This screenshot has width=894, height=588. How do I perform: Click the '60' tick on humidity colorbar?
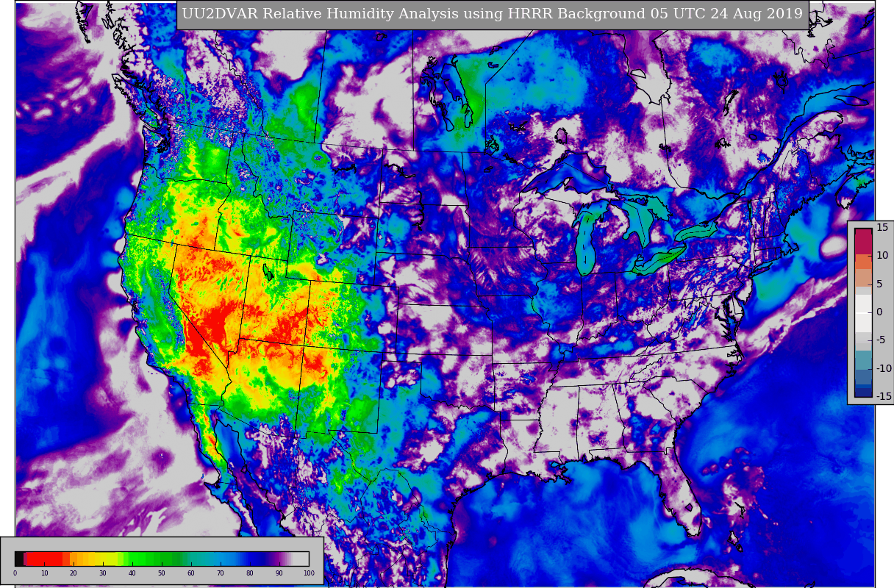click(x=191, y=573)
